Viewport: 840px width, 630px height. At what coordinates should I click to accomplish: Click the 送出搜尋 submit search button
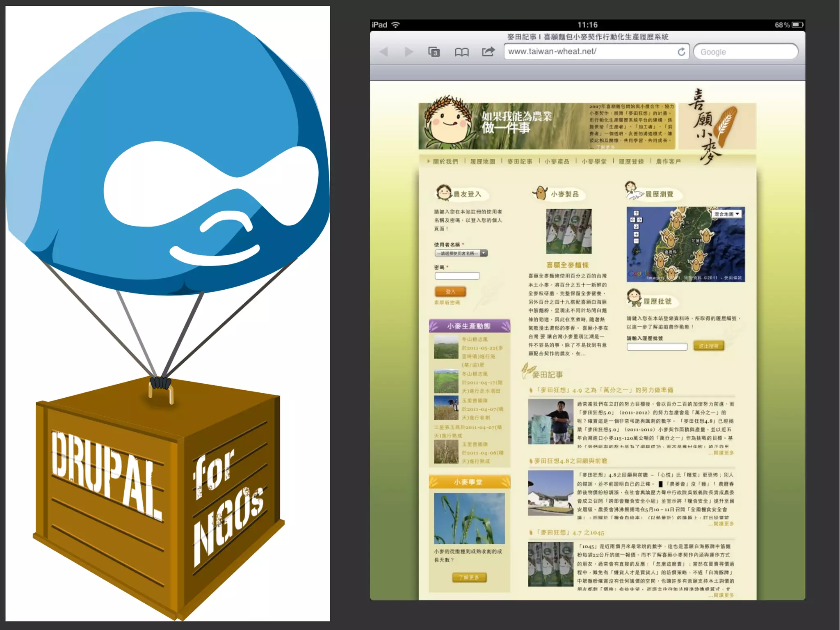click(x=709, y=346)
